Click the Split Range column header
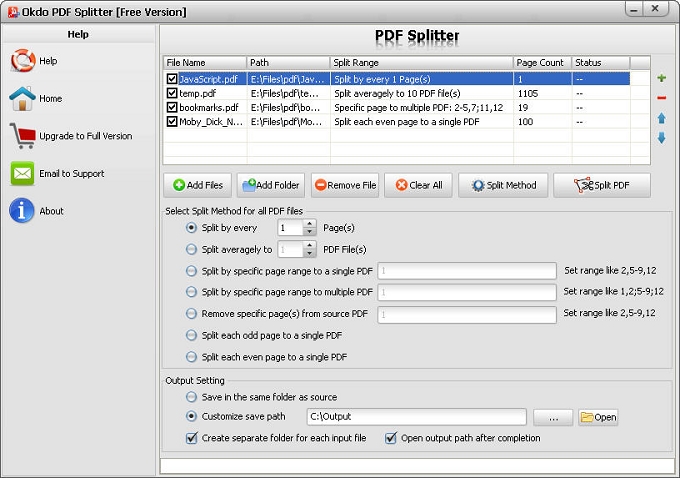The image size is (680, 478). pos(422,62)
